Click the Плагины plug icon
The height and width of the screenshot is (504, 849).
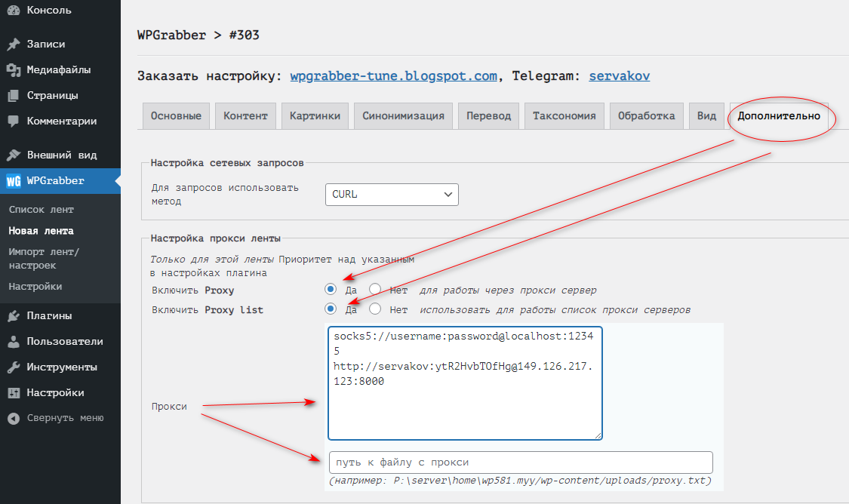click(13, 316)
